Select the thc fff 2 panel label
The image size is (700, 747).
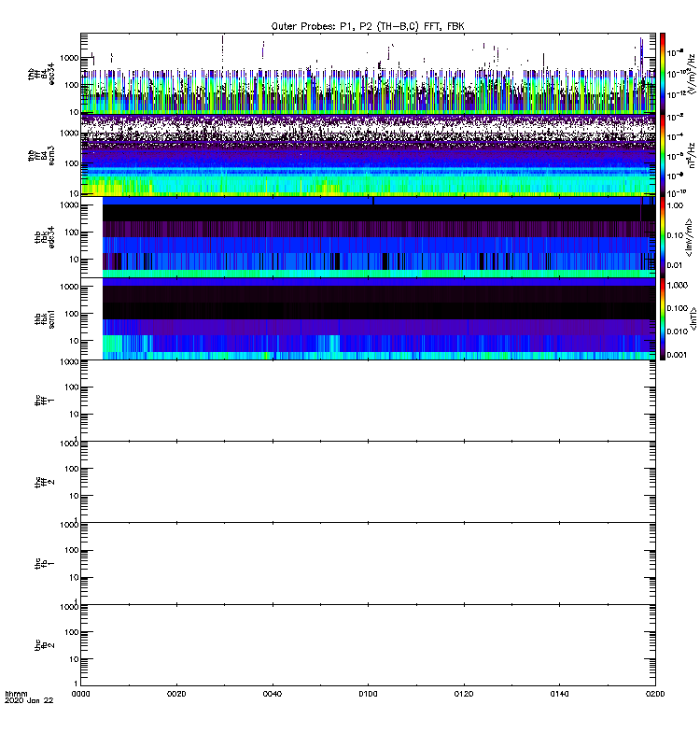[x=45, y=482]
